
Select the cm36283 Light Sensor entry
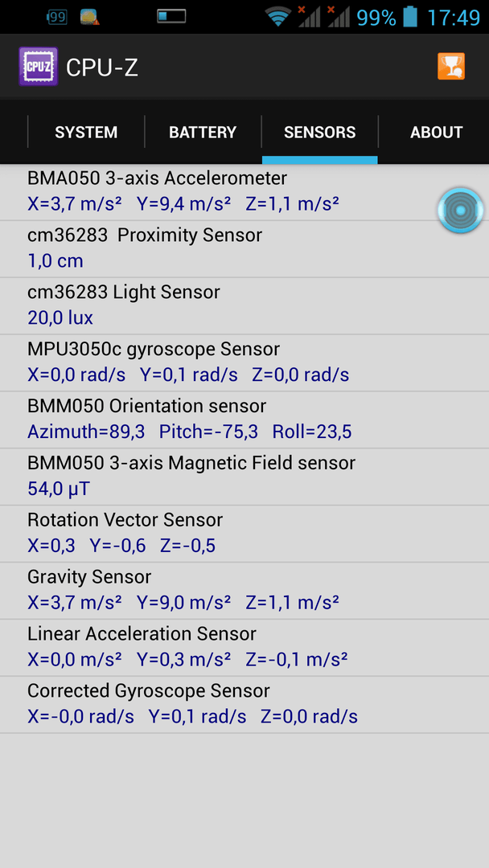click(x=244, y=305)
